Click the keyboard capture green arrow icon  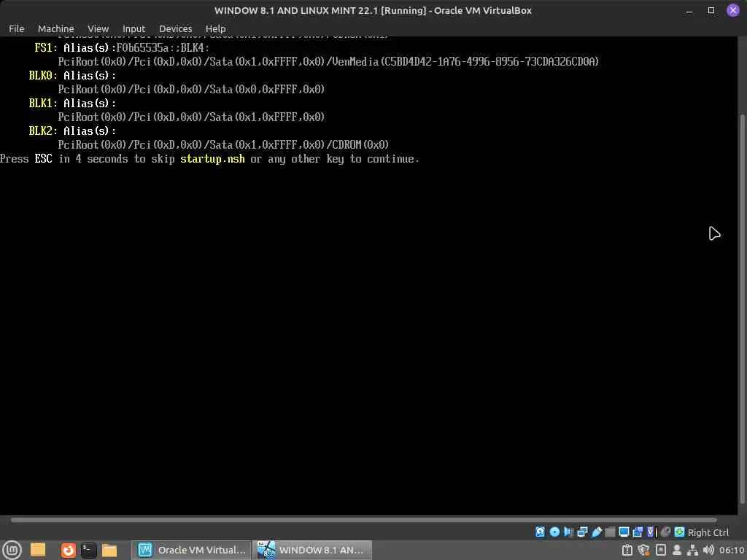[680, 532]
